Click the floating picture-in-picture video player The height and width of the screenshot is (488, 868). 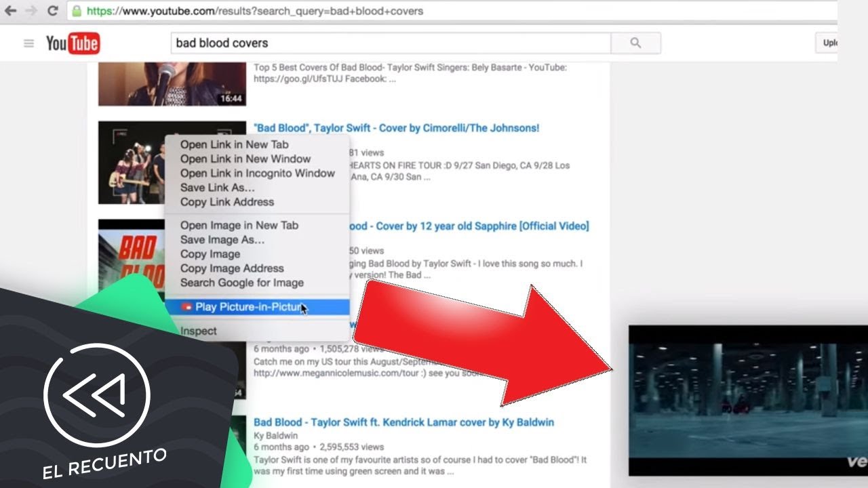coord(748,401)
